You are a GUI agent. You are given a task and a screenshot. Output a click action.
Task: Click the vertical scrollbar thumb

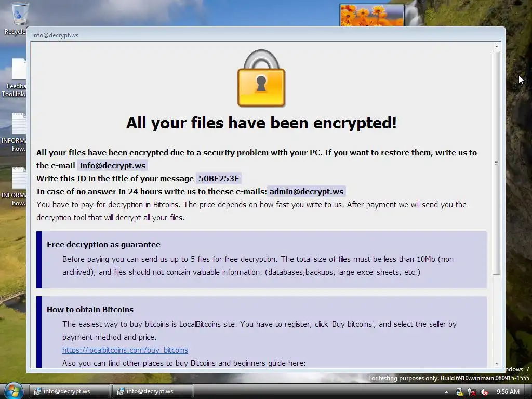coord(496,163)
